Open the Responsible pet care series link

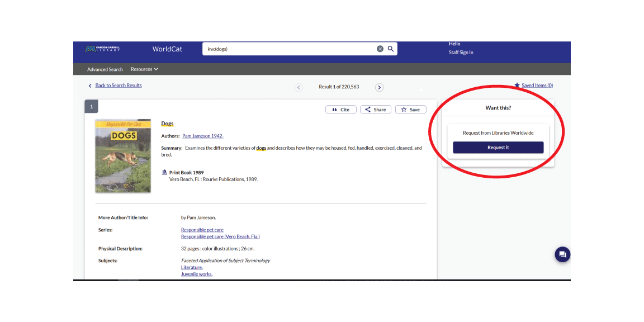tap(202, 230)
